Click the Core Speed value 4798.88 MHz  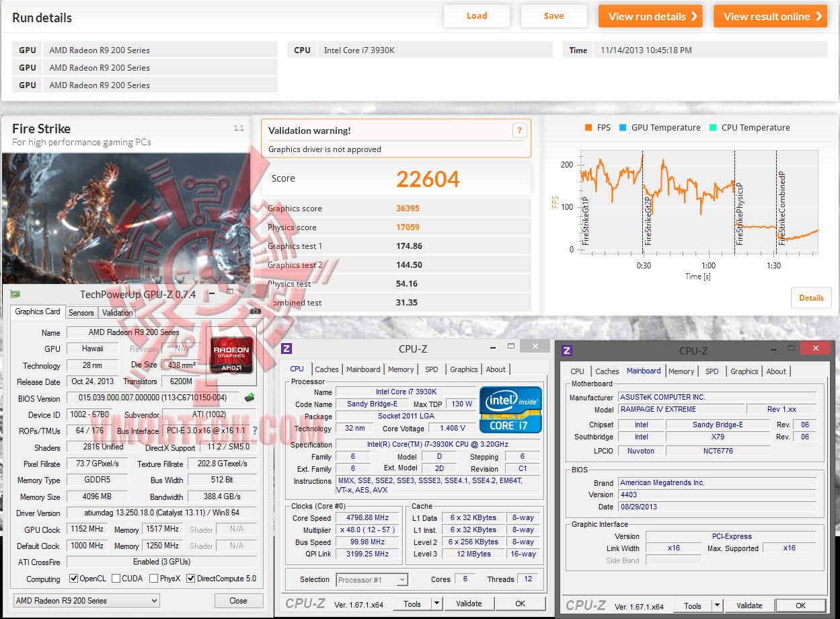(x=369, y=518)
